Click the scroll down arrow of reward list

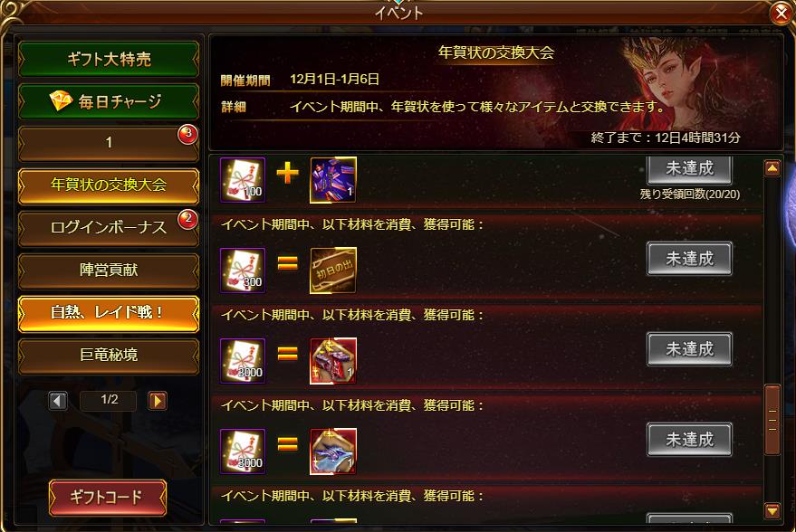(772, 510)
